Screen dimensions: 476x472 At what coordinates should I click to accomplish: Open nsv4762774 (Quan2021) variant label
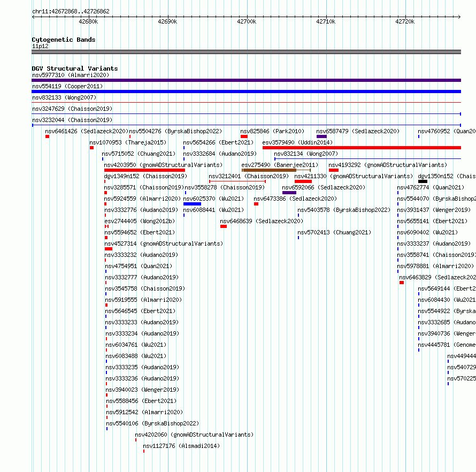click(x=431, y=187)
